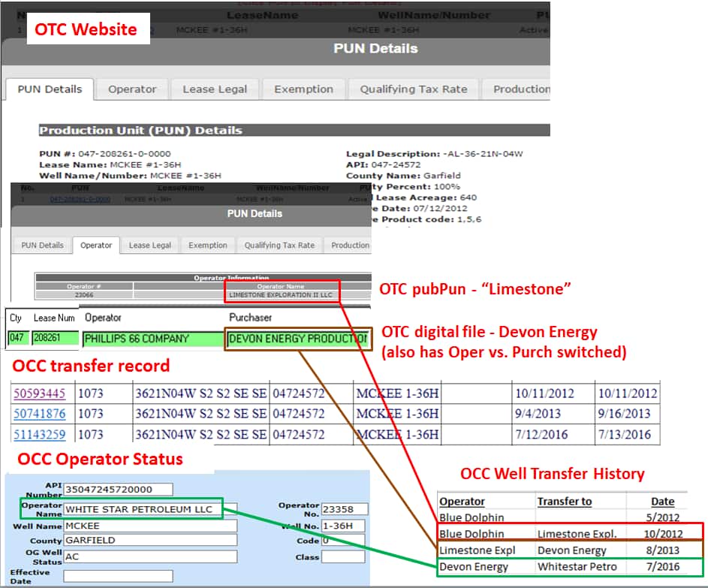This screenshot has width=708, height=588.
Task: Click the empty Class field
Action: [342, 557]
